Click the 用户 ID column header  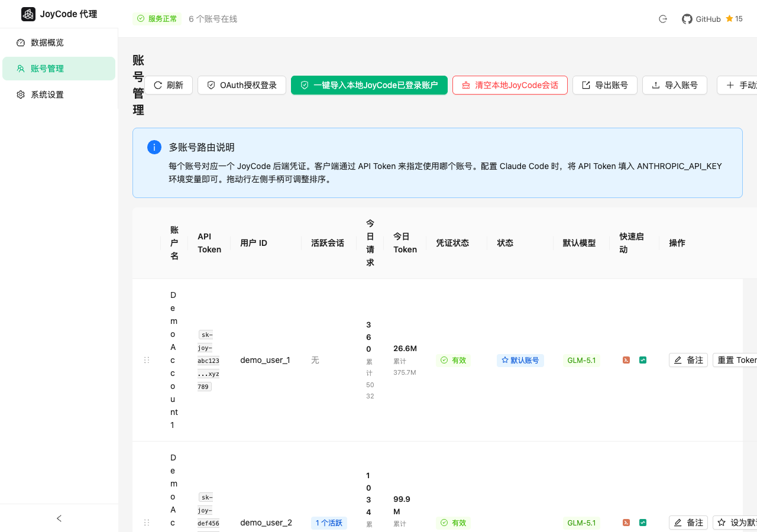click(254, 243)
